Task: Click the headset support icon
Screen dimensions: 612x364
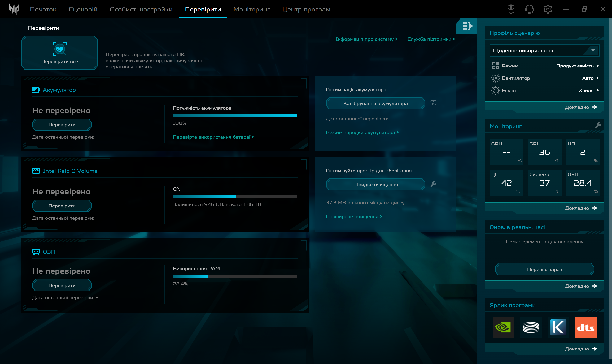Action: click(529, 9)
